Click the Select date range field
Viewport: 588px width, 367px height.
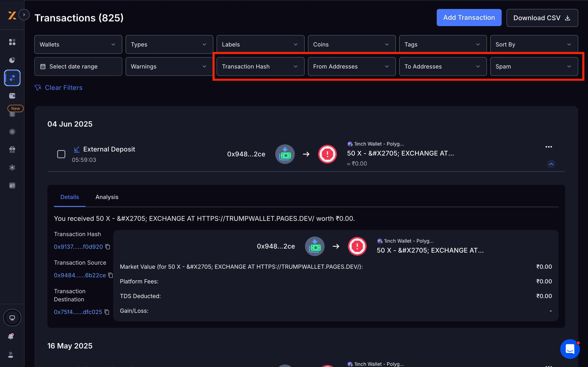(x=78, y=66)
